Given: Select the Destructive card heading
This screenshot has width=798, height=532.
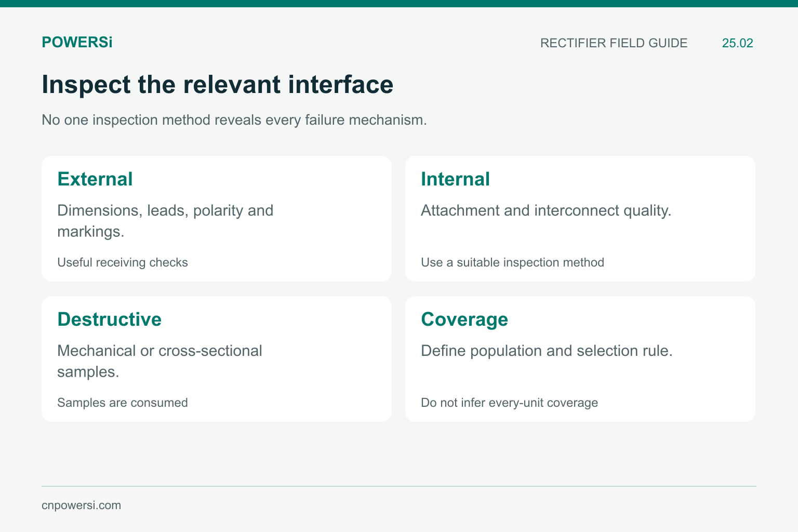Looking at the screenshot, I should pyautogui.click(x=109, y=320).
